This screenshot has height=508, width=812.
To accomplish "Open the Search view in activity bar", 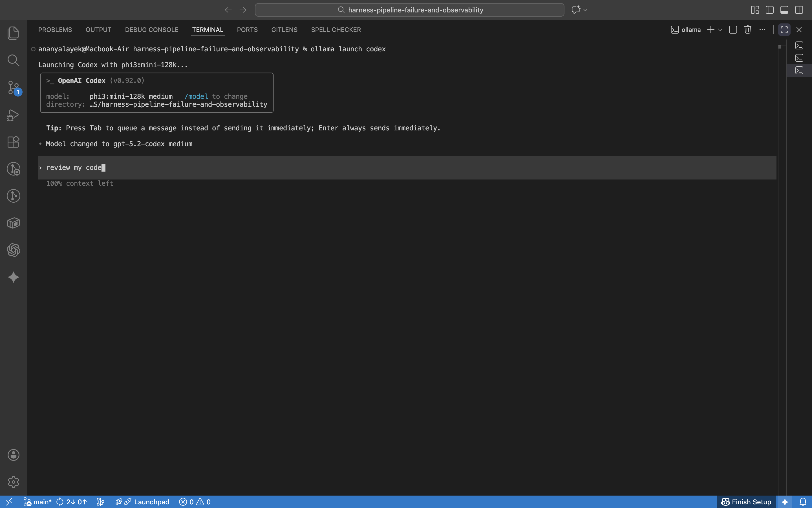I will click(14, 60).
